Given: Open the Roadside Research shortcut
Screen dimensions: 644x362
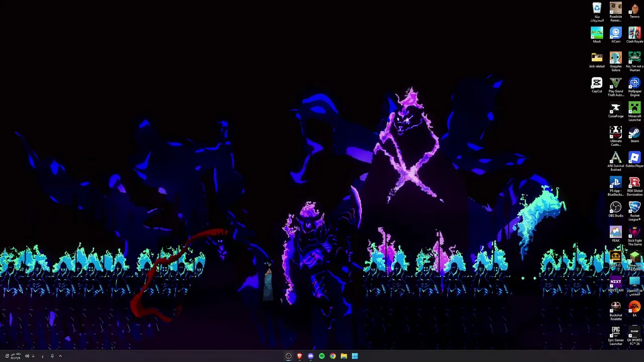Looking at the screenshot, I should click(616, 12).
